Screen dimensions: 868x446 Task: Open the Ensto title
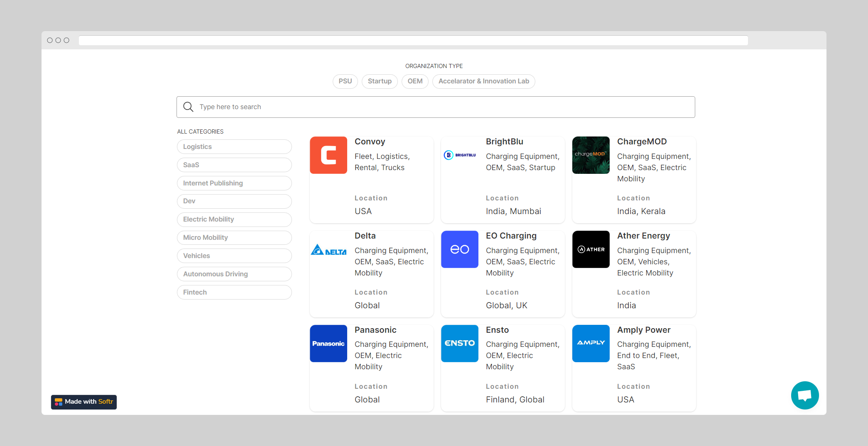(497, 330)
